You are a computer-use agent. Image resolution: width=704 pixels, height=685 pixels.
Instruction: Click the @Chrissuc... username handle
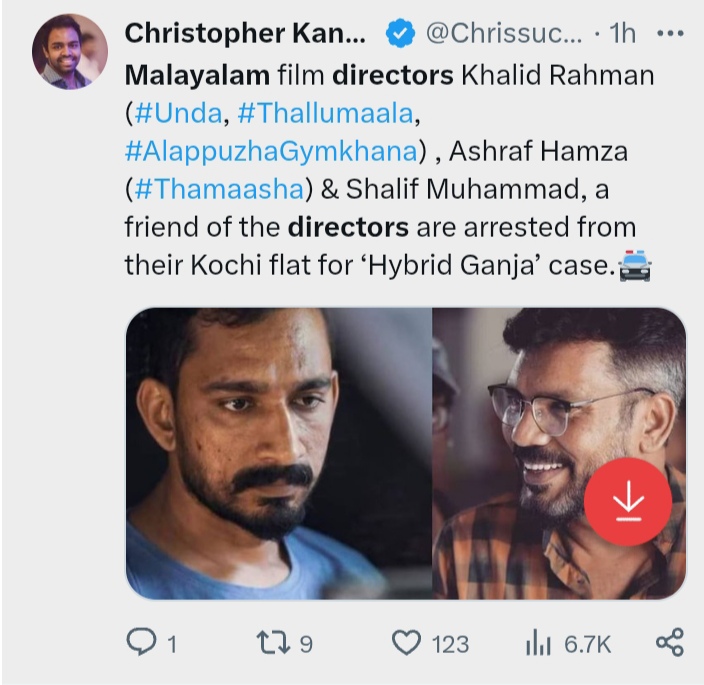pos(504,34)
